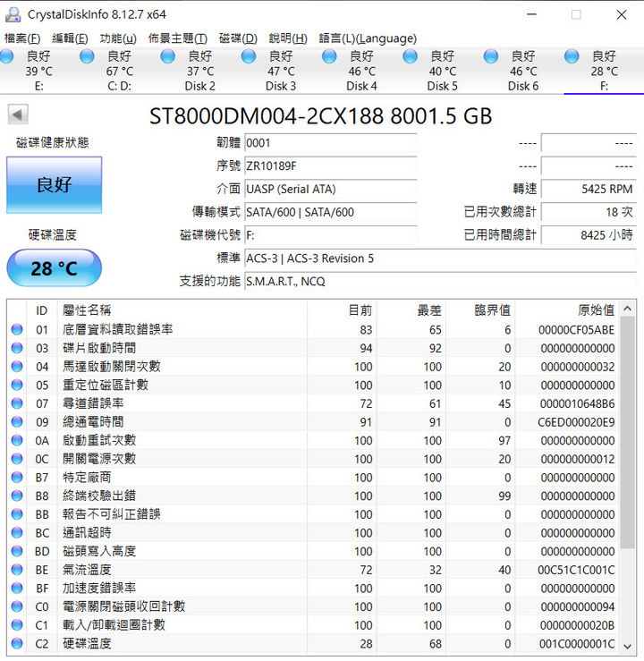The height and width of the screenshot is (661, 644).
Task: Click the scroll down arrow of attribute list
Action: [x=627, y=647]
